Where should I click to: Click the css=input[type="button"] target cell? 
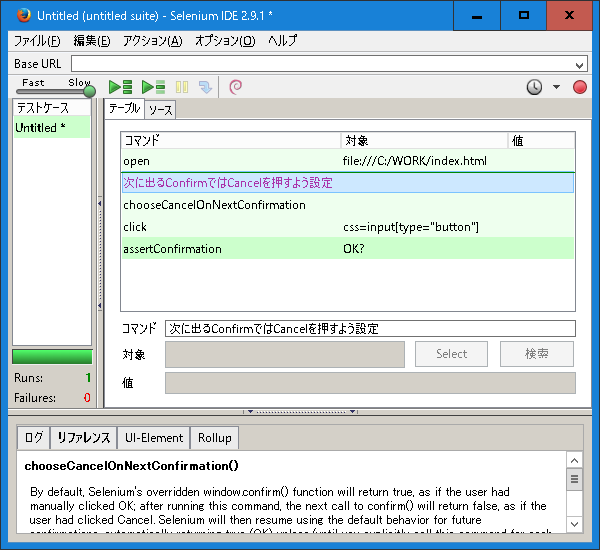411,227
